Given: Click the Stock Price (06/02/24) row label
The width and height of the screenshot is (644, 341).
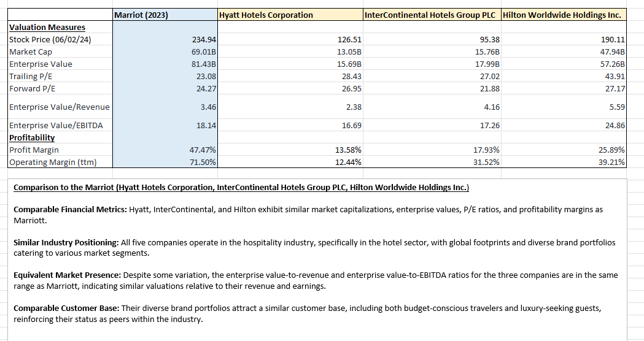Looking at the screenshot, I should coord(60,39).
